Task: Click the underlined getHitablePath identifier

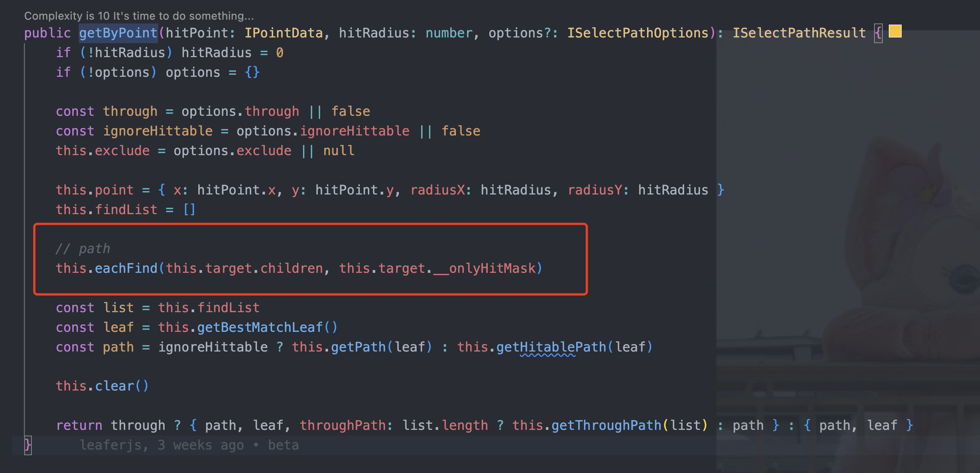Action: [x=551, y=347]
